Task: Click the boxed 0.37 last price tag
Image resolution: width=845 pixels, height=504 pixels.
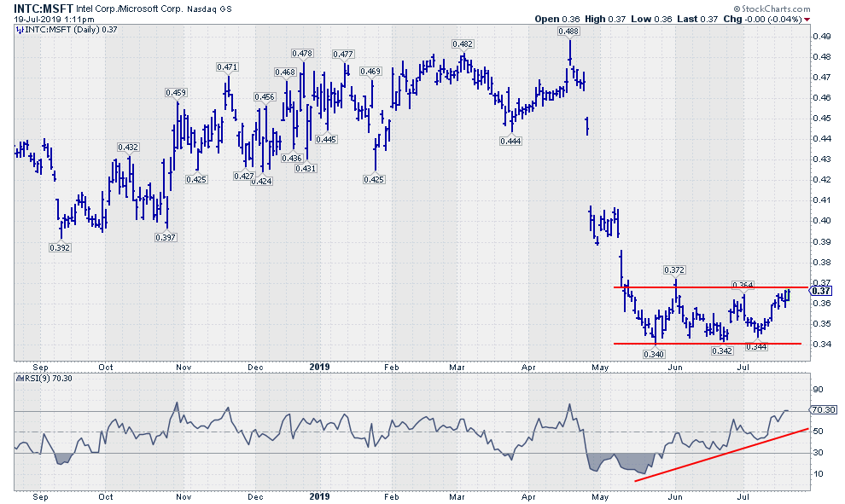Action: (821, 292)
